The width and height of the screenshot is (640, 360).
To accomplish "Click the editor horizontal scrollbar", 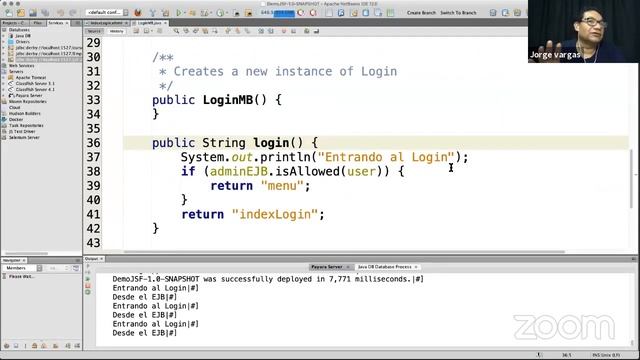I will pos(344,252).
